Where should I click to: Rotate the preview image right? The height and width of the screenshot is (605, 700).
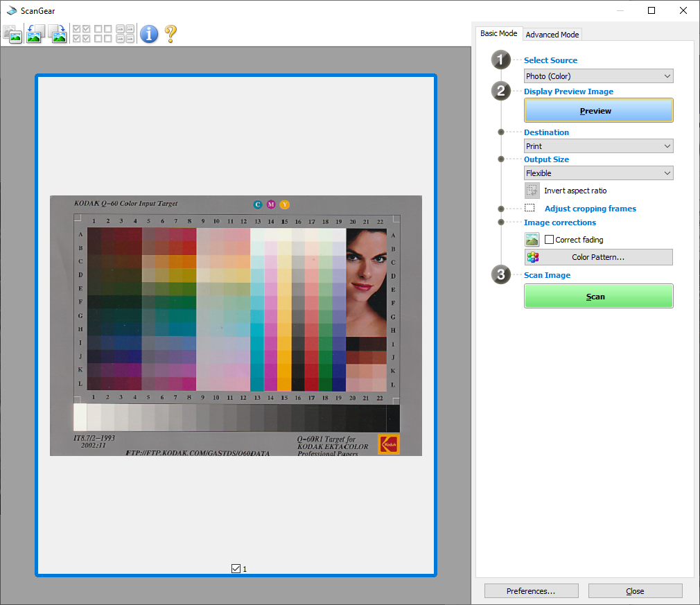(58, 34)
